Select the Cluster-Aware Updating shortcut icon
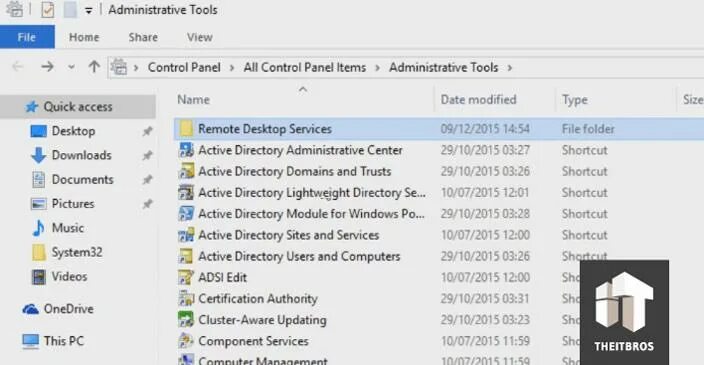 pos(186,320)
